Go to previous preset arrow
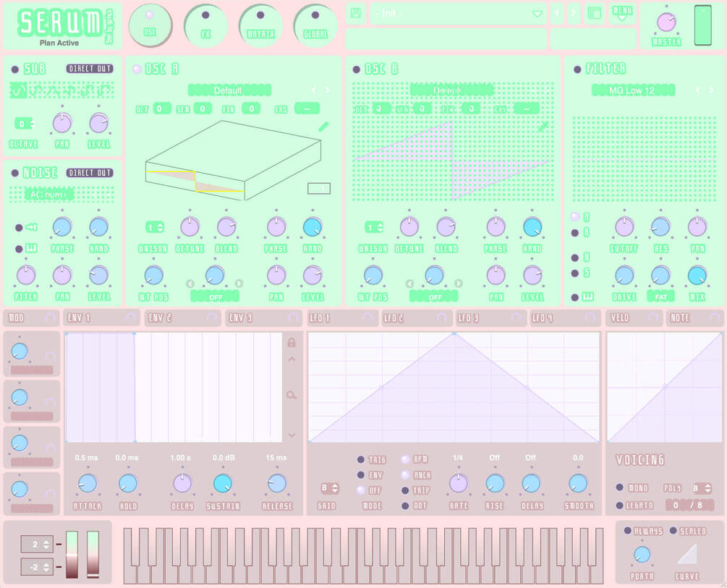 pyautogui.click(x=557, y=13)
